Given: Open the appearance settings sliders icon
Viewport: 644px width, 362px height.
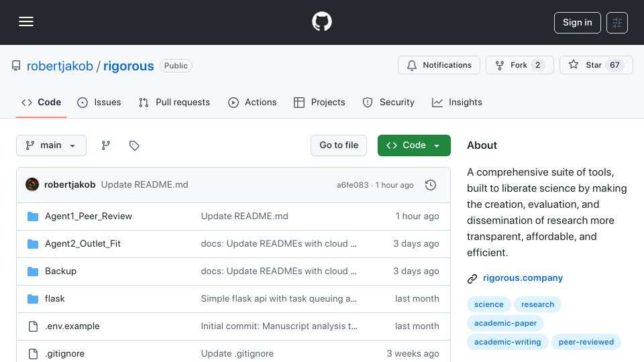Looking at the screenshot, I should coord(617,23).
